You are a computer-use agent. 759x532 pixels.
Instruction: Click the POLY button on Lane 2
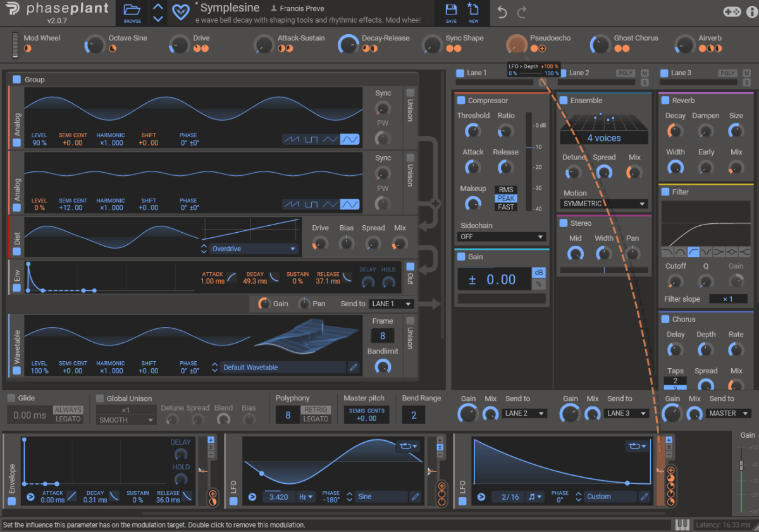tap(626, 73)
